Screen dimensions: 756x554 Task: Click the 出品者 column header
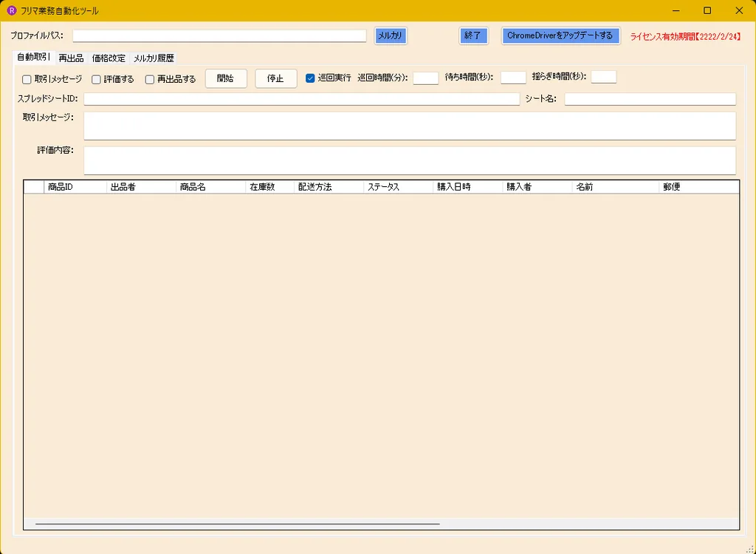click(x=141, y=187)
